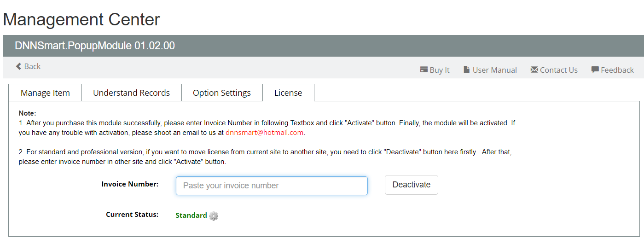This screenshot has height=239, width=644.
Task: Click the Management Center page heading
Action: [x=81, y=19]
